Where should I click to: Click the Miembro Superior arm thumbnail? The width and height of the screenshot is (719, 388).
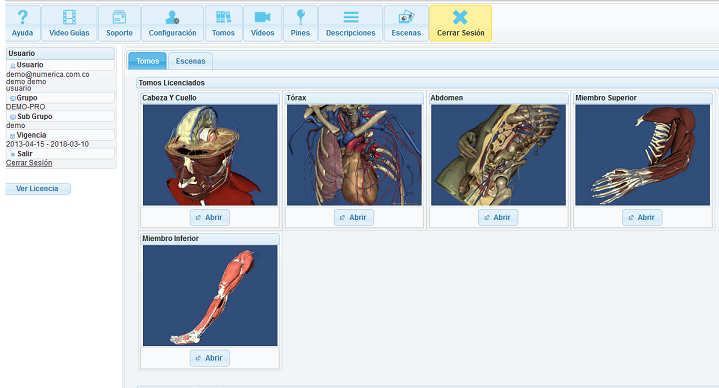(642, 155)
